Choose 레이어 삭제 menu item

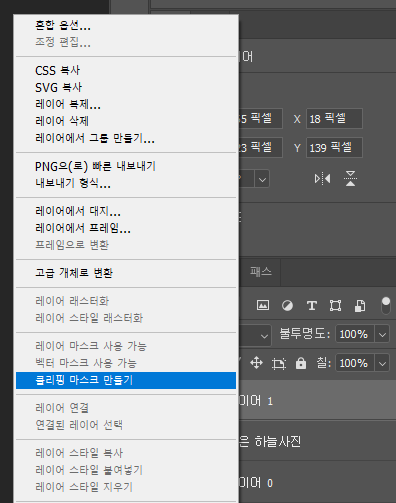pyautogui.click(x=126, y=121)
